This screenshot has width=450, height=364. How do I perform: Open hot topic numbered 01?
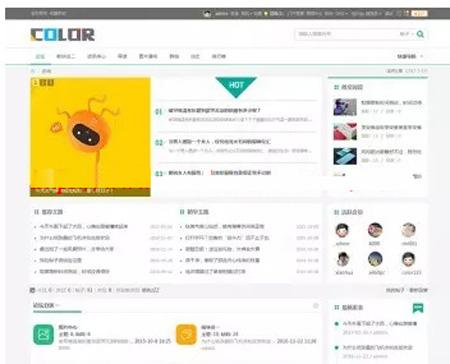tap(214, 110)
